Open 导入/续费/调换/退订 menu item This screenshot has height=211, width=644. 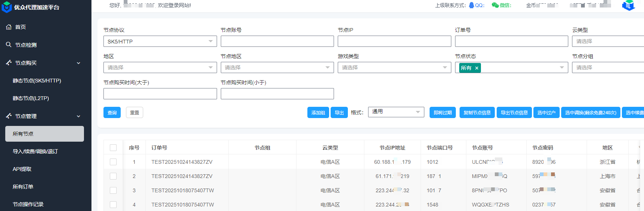[35, 151]
